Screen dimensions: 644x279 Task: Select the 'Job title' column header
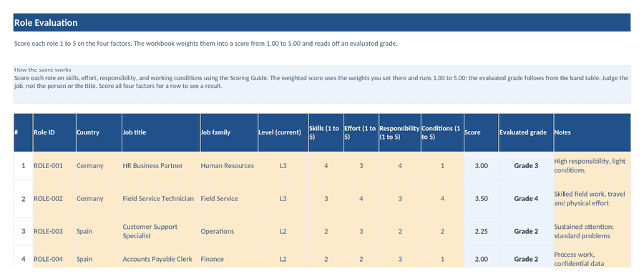[161, 133]
